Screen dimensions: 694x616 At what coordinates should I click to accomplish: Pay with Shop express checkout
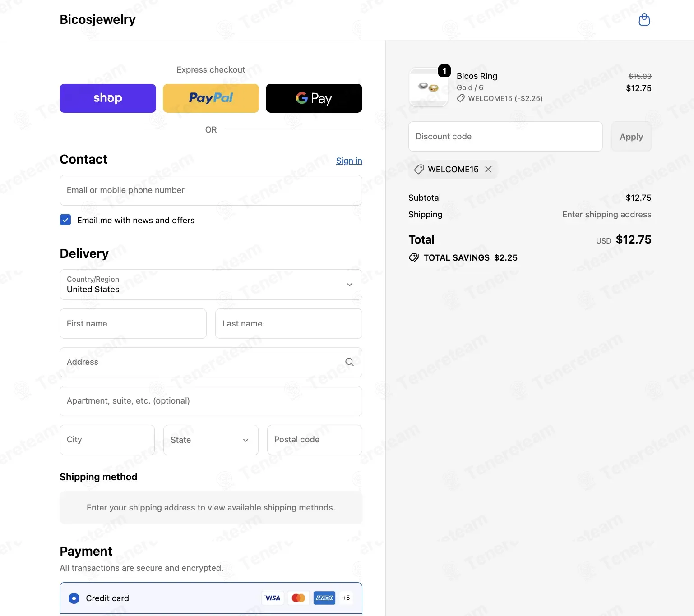(x=108, y=98)
